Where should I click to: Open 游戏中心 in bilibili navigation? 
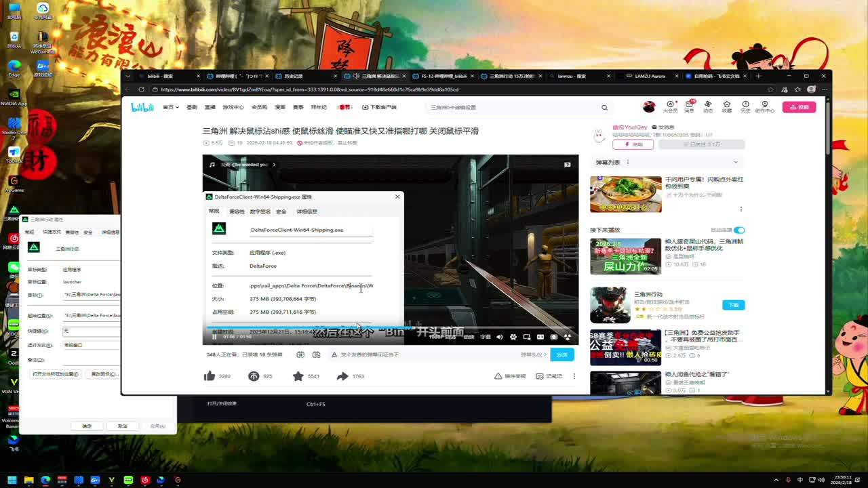(x=233, y=107)
